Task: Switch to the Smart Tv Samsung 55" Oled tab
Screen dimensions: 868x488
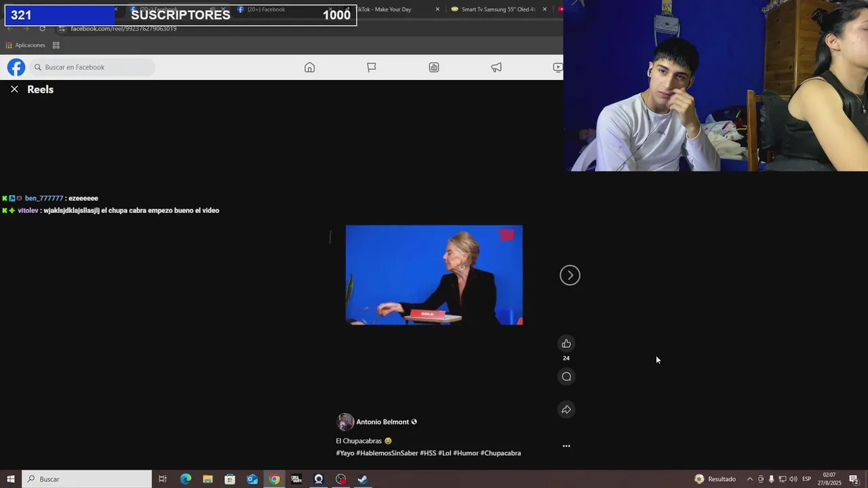Action: 498,9
